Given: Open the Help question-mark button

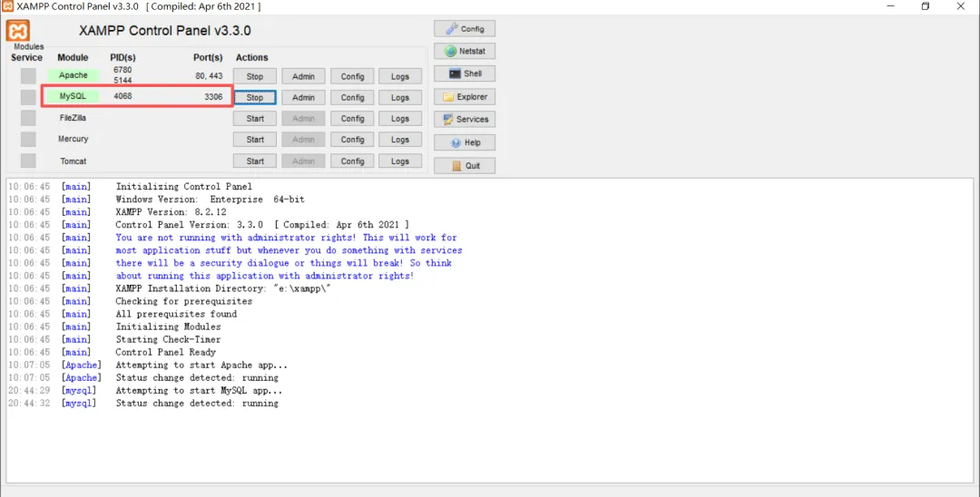Looking at the screenshot, I should click(x=465, y=142).
